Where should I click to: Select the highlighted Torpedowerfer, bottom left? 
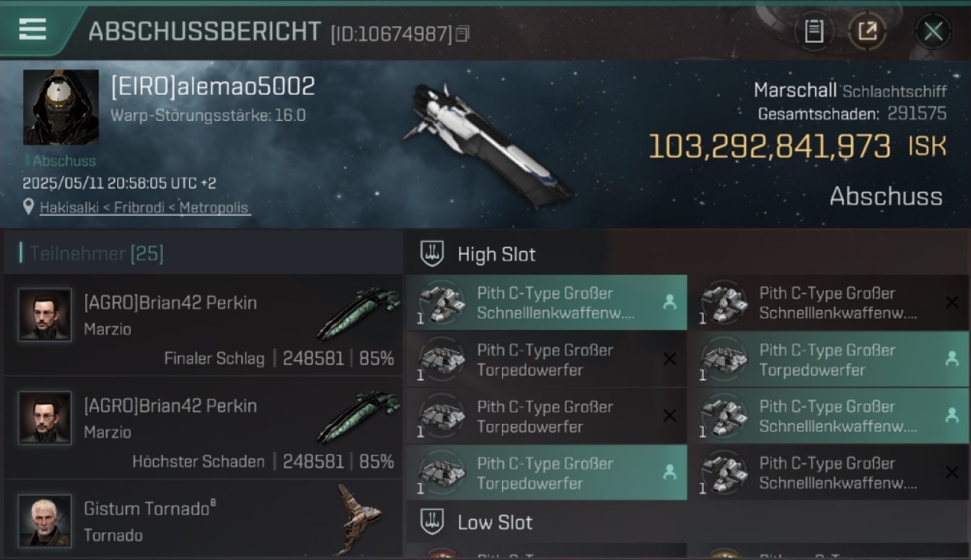coord(547,473)
